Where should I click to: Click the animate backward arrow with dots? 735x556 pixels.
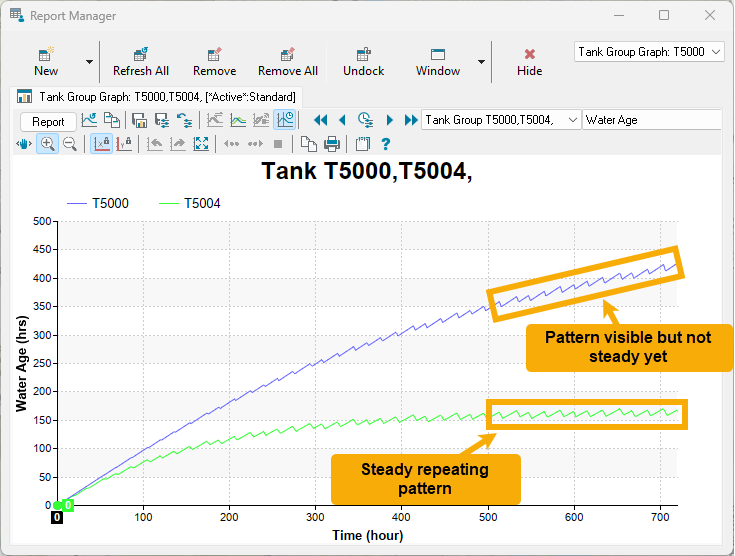(232, 144)
